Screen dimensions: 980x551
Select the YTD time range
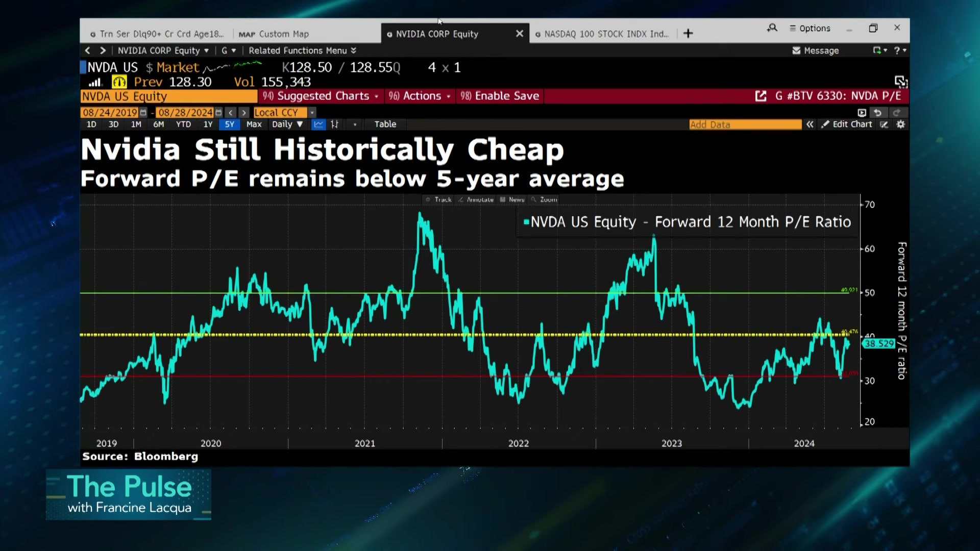pos(183,124)
